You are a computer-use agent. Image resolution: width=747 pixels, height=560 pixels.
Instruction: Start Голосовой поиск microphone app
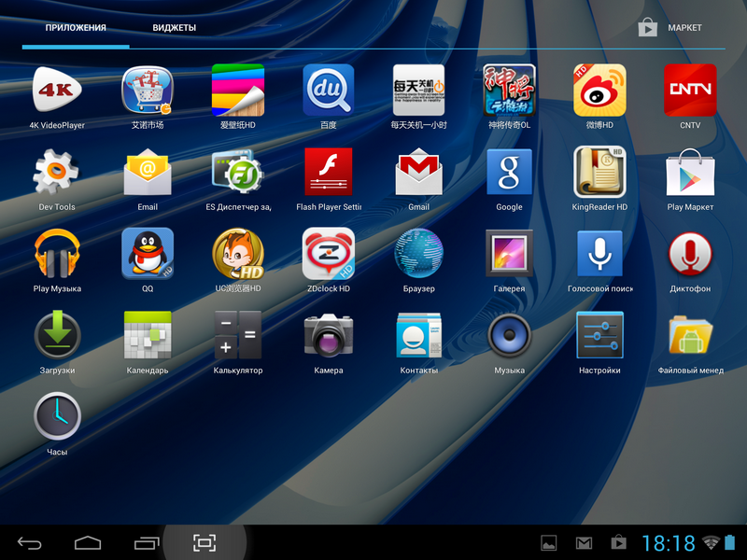click(x=599, y=254)
